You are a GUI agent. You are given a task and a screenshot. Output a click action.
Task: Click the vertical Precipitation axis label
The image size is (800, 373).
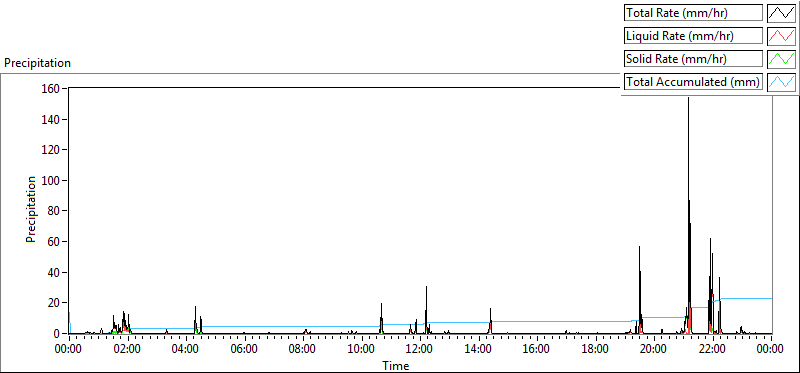(31, 209)
